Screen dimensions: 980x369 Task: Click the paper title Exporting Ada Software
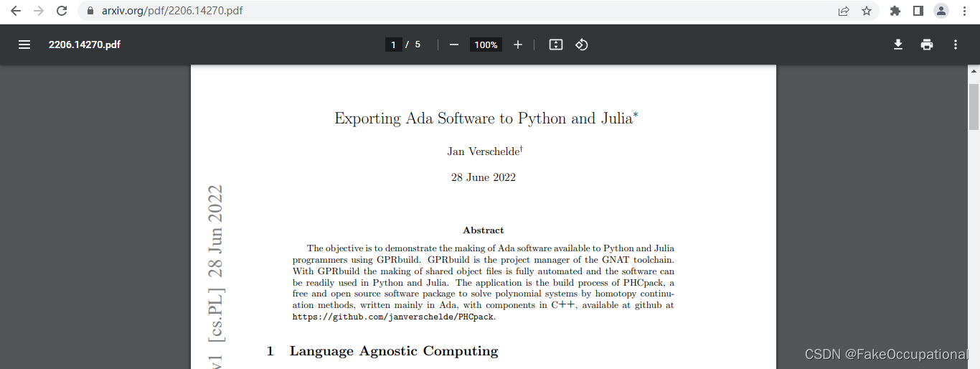pyautogui.click(x=486, y=118)
